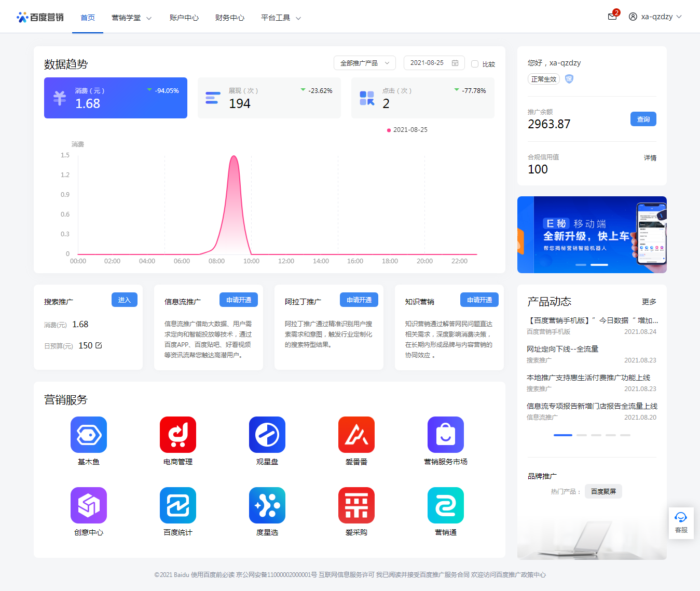
Task: Click the 查询 balance button
Action: (x=643, y=119)
